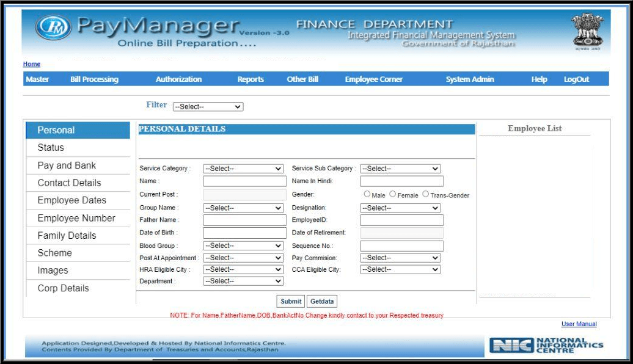Switch to the Employee Number tab
The height and width of the screenshot is (364, 633).
(x=78, y=218)
